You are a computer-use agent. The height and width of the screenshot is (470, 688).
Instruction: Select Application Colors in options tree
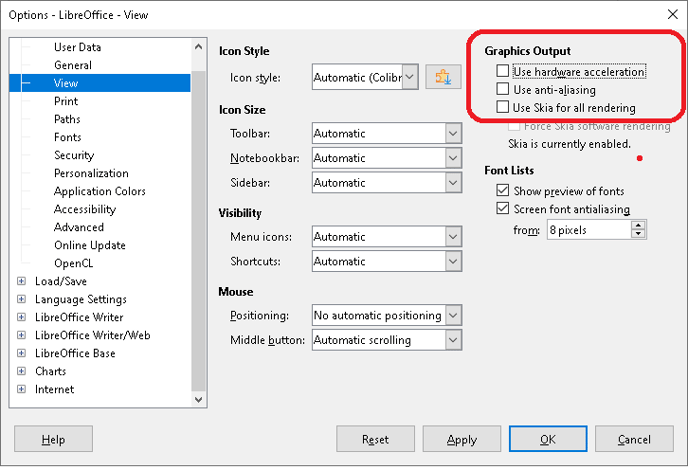pos(100,191)
